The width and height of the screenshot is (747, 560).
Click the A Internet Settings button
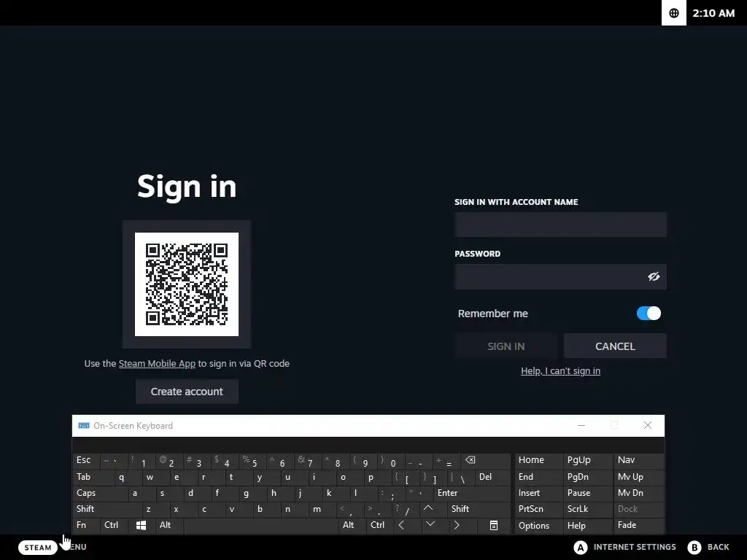pos(624,547)
